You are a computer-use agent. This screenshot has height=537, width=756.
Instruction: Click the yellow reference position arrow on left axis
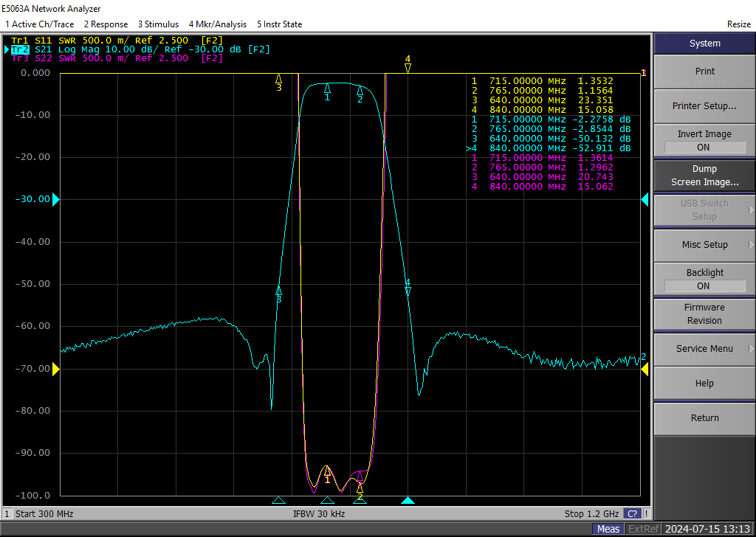click(55, 370)
